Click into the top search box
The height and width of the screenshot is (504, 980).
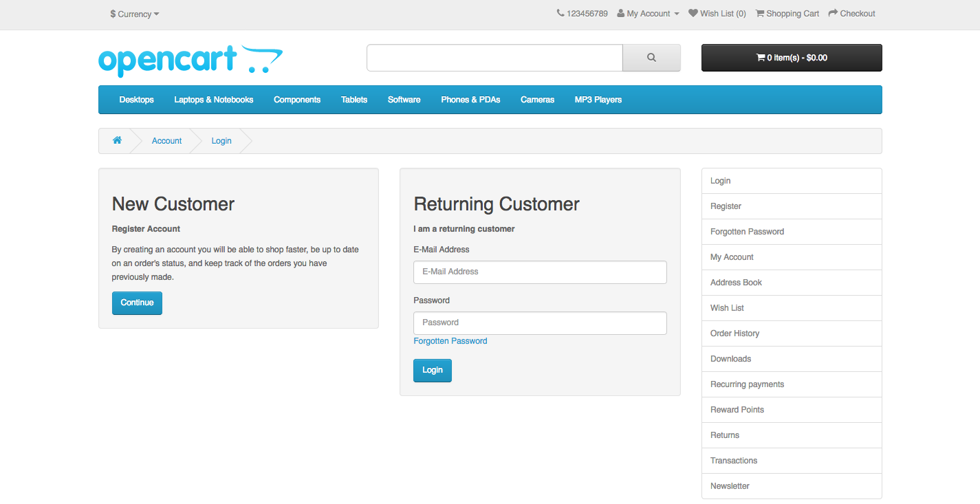click(494, 58)
